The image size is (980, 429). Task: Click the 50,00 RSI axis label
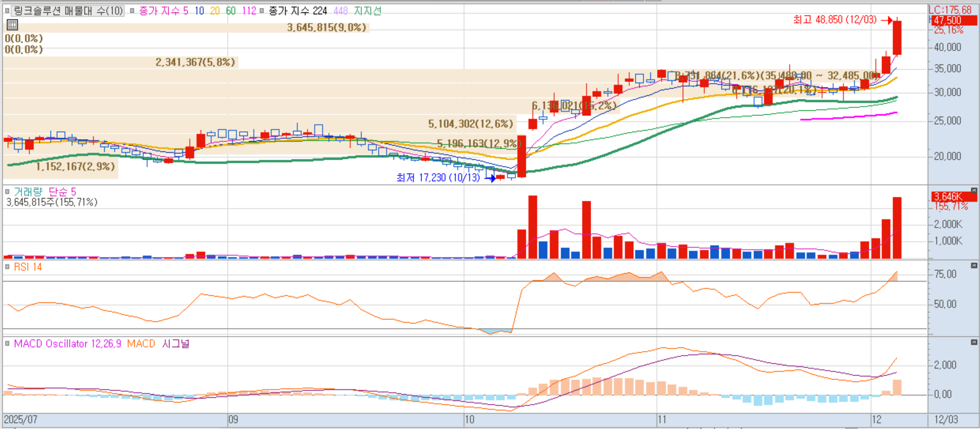coord(945,304)
